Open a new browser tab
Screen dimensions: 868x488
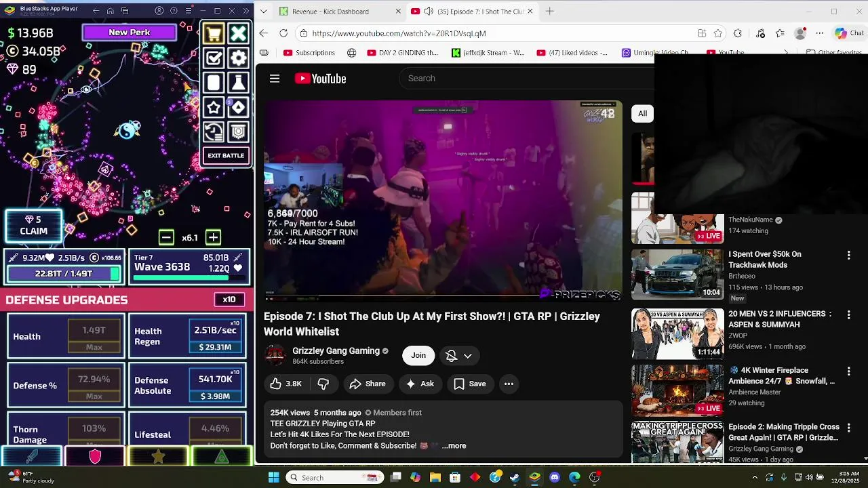tap(550, 12)
